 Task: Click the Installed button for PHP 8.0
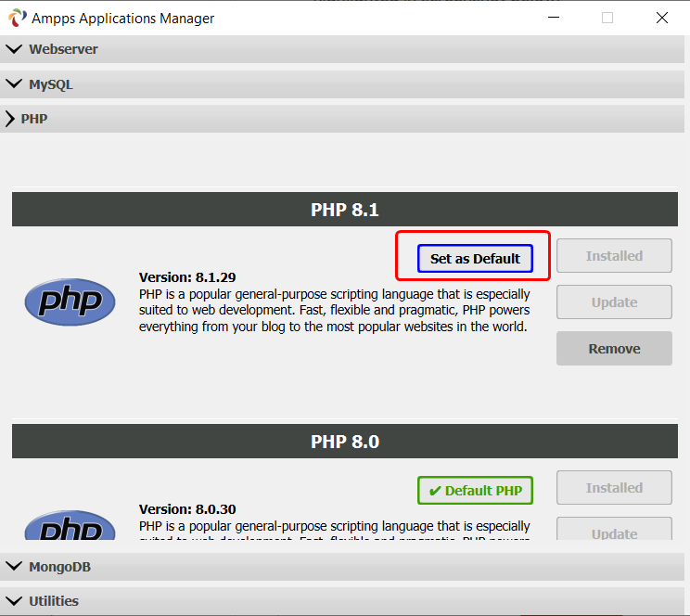pyautogui.click(x=614, y=487)
